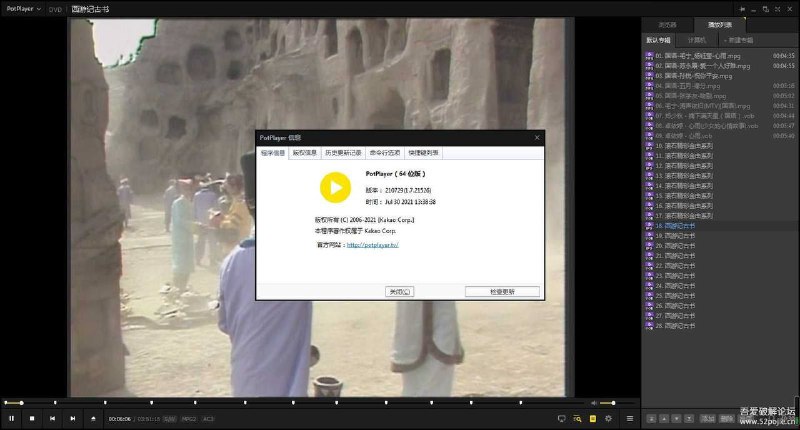Skip to the previous track
800x430 pixels.
pos(53,418)
